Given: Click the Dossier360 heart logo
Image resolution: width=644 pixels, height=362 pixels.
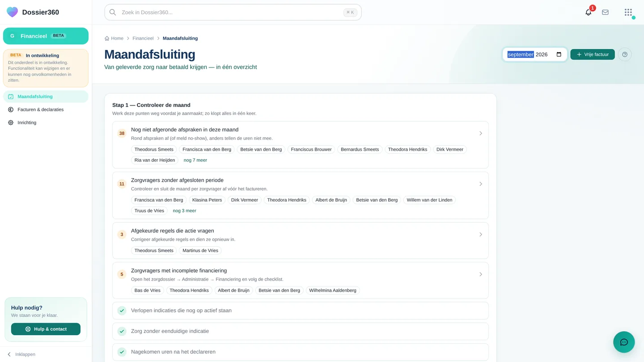Looking at the screenshot, I should [13, 12].
